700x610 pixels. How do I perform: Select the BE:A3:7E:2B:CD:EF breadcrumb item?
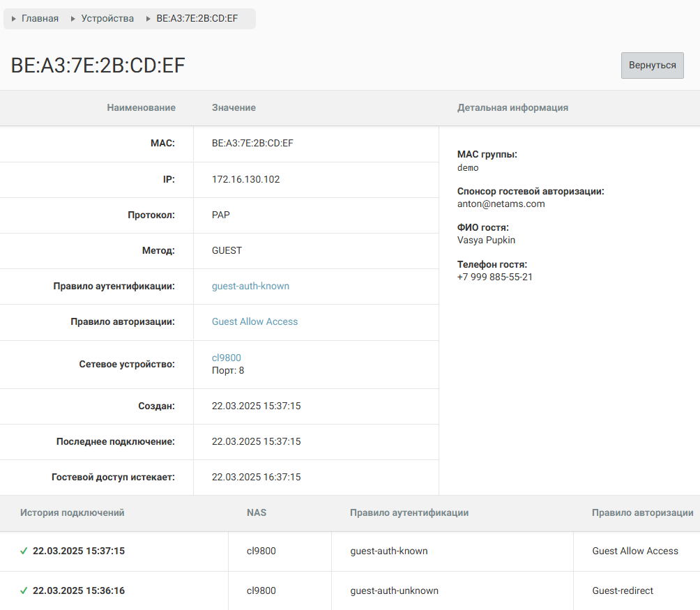(197, 19)
